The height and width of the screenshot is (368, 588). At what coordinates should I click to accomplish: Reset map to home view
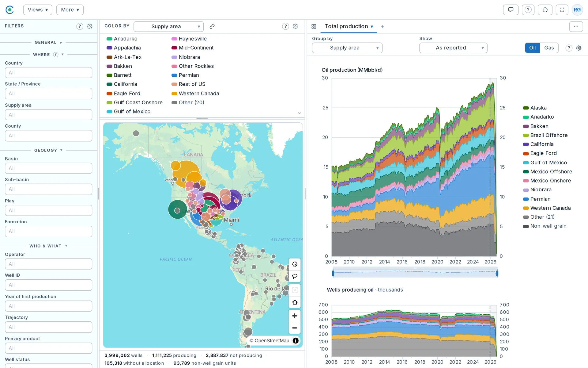(295, 302)
